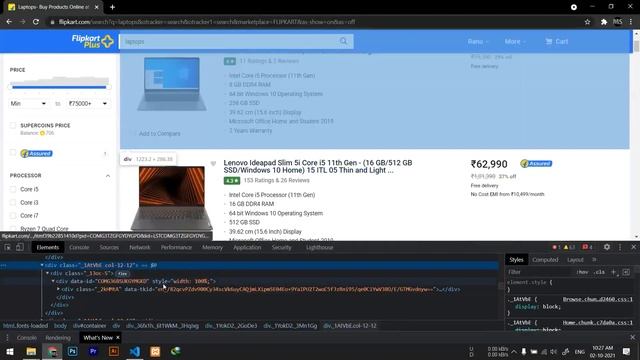Tick the Core i5 processor checkbox
The image size is (640, 360).
[13, 189]
